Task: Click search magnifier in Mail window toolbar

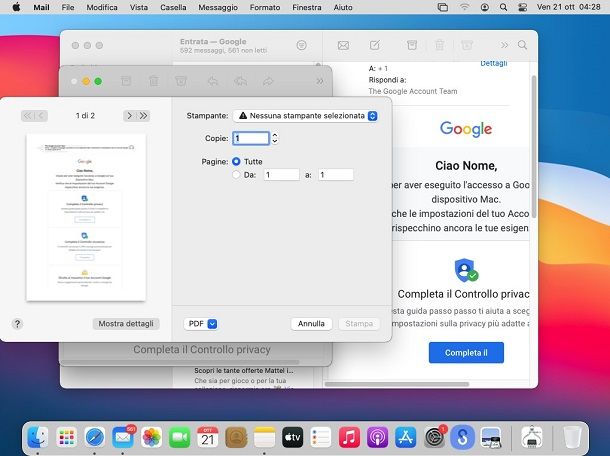Action: (522, 45)
